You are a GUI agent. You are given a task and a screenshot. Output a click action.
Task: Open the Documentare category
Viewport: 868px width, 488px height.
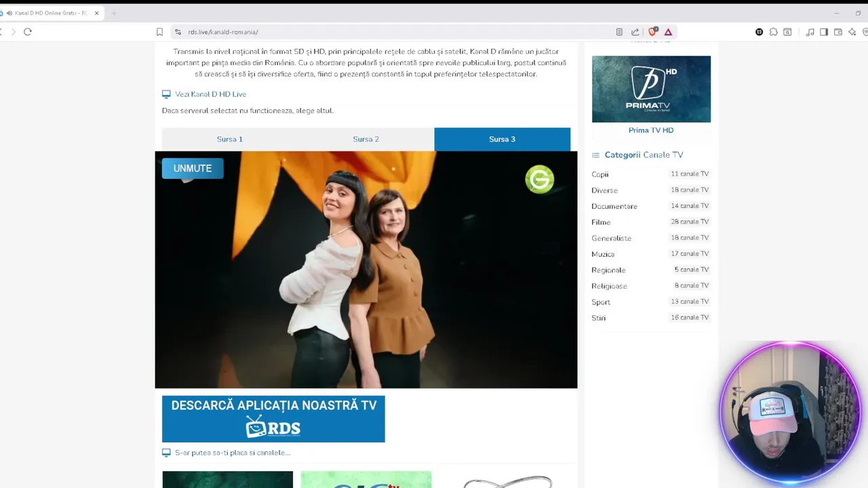coord(614,207)
